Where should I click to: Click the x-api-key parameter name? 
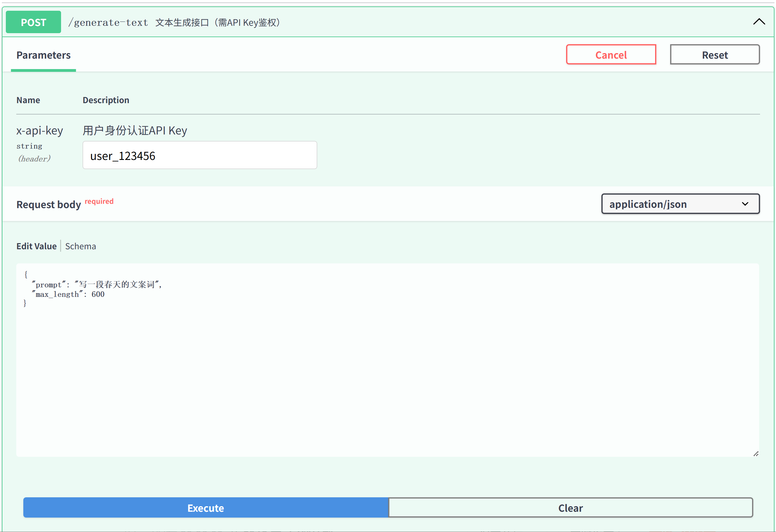click(40, 130)
